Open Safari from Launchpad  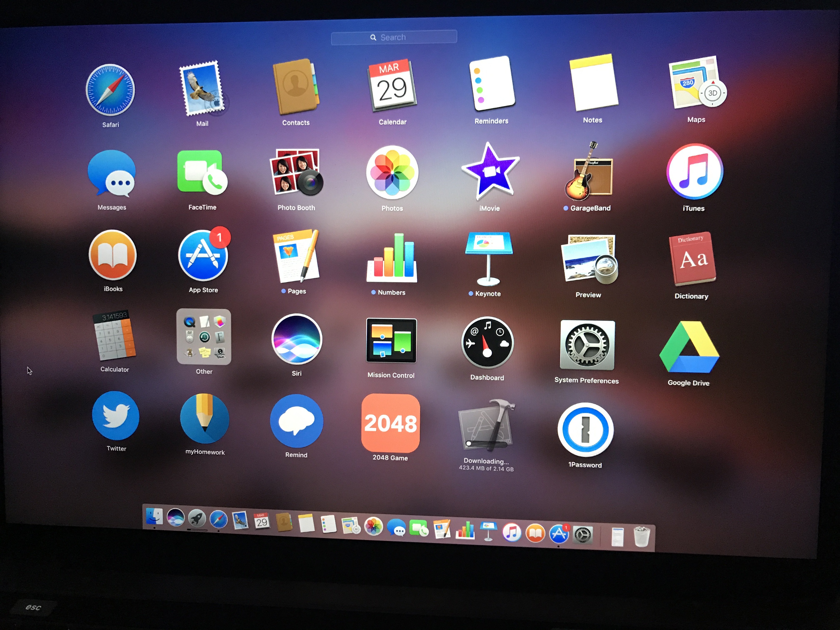[110, 90]
